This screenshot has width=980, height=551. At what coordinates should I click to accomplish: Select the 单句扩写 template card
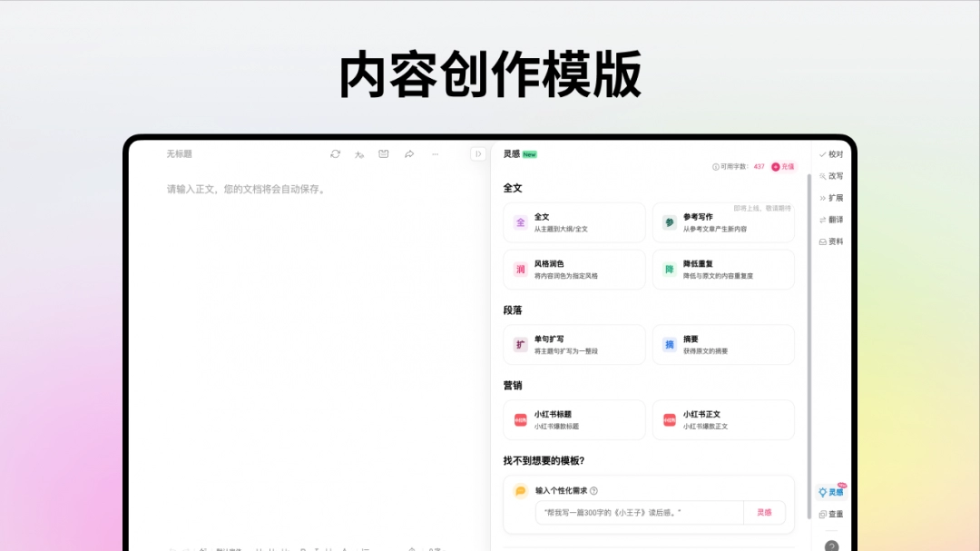(573, 345)
